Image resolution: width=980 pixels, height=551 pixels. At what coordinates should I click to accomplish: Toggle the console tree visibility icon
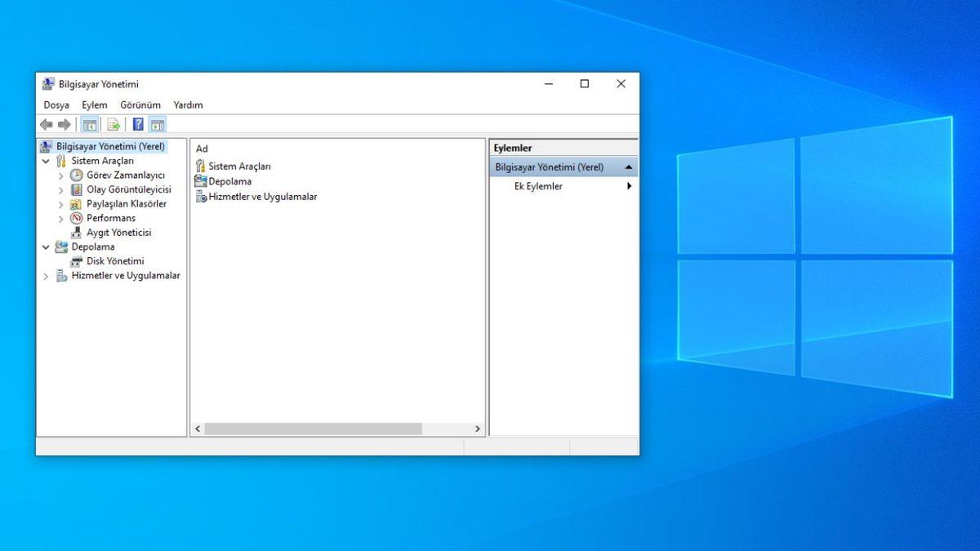pos(90,124)
